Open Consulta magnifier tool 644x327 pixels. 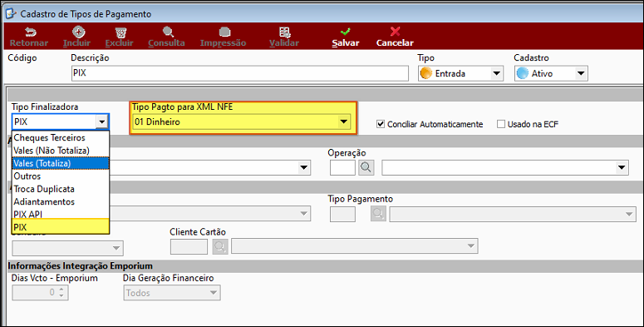point(168,32)
